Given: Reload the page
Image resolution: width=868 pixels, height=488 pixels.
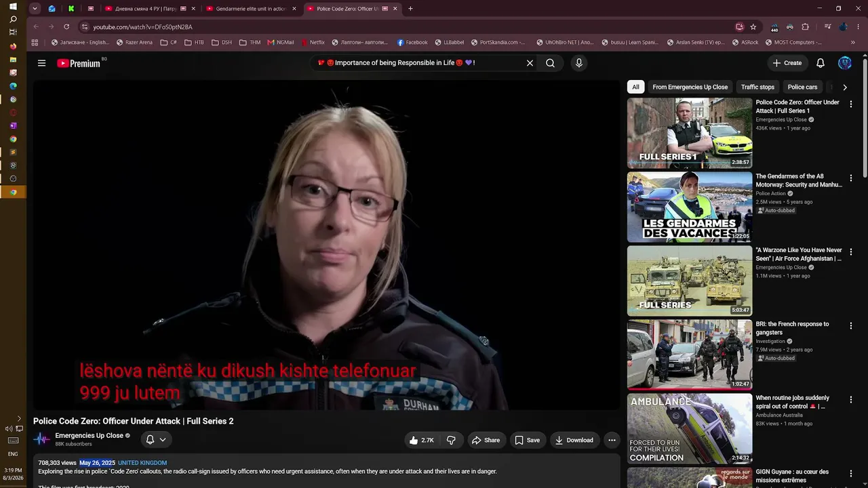Looking at the screenshot, I should (66, 27).
